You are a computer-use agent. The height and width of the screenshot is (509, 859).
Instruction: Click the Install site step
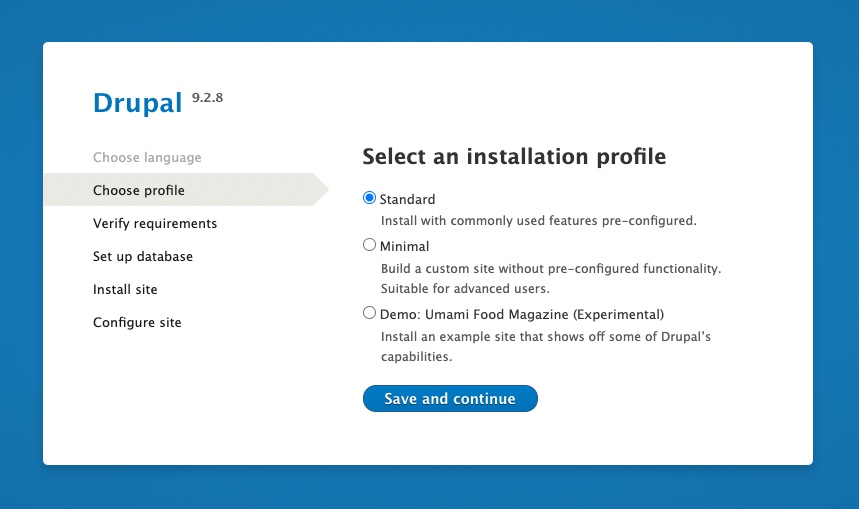125,289
